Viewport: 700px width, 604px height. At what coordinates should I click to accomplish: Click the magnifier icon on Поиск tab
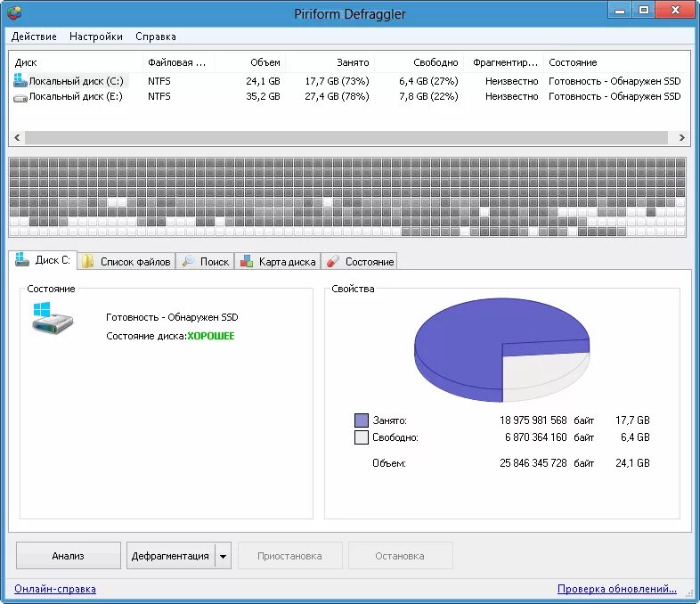click(x=188, y=261)
